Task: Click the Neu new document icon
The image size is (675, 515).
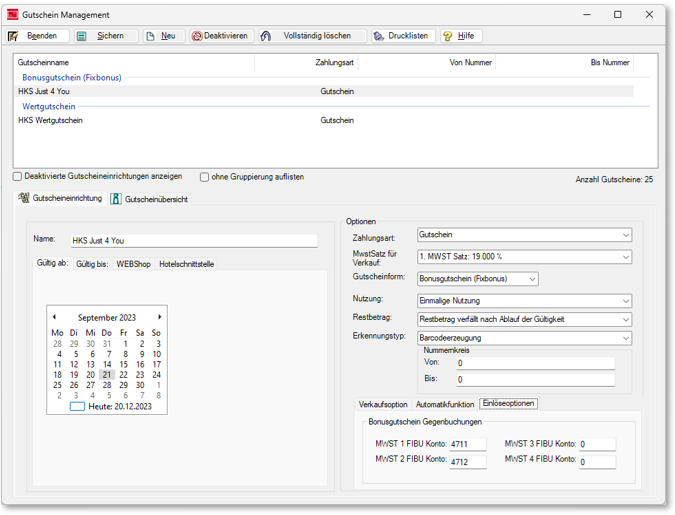Action: click(x=150, y=36)
